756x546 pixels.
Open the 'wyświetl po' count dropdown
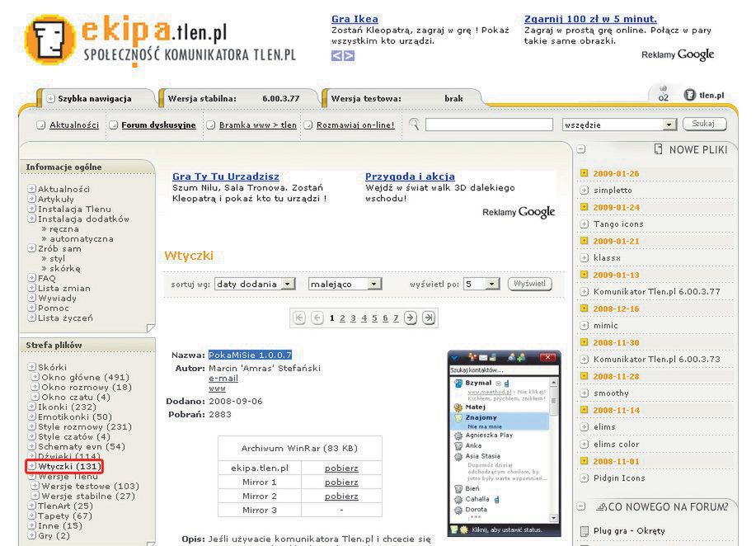pos(481,284)
